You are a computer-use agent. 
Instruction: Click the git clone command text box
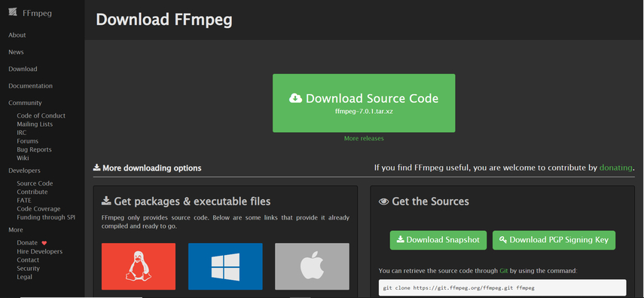502,287
